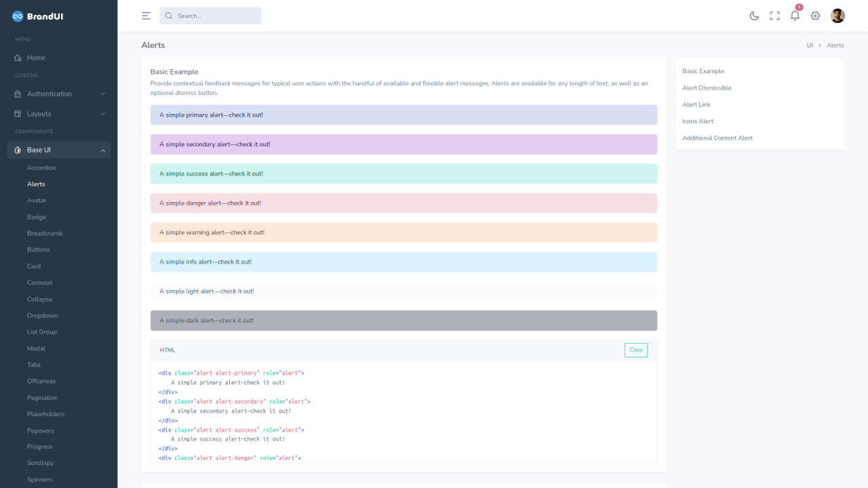
Task: Go to Dropdown in sidebar
Action: (x=43, y=315)
